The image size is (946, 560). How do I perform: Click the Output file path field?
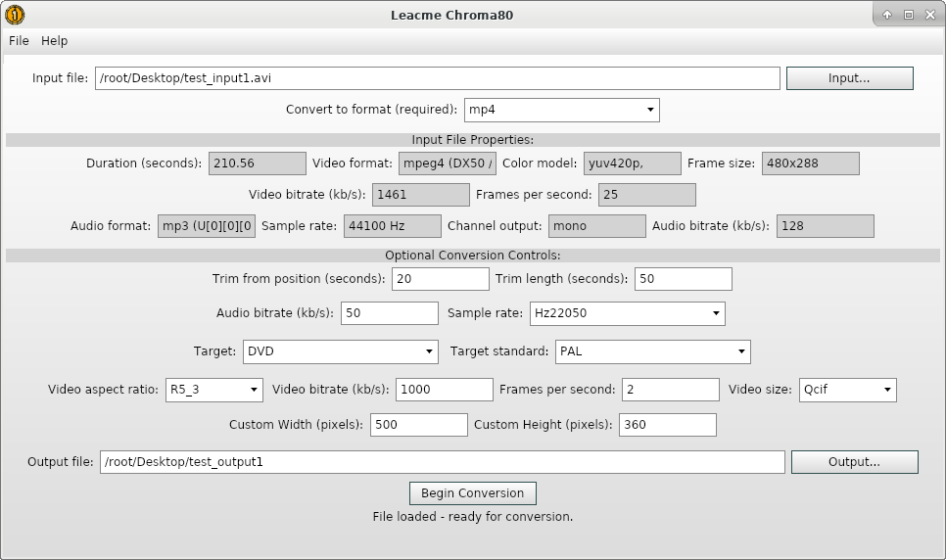[442, 462]
